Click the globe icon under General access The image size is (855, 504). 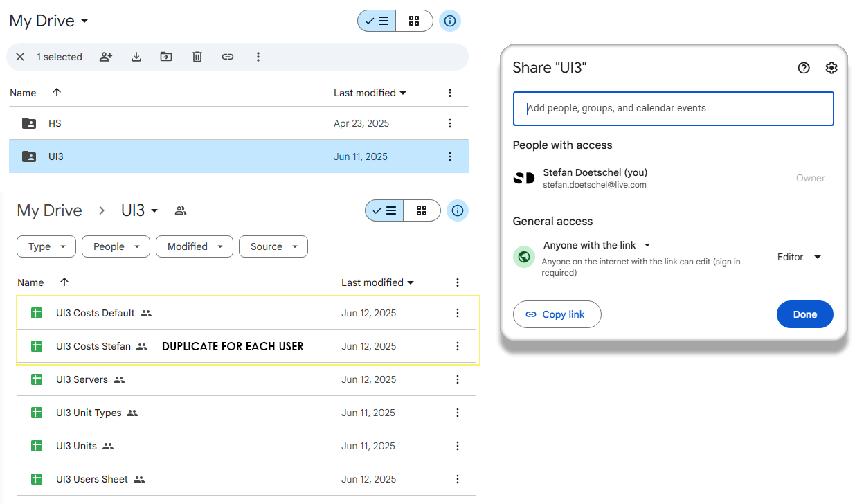pos(524,257)
